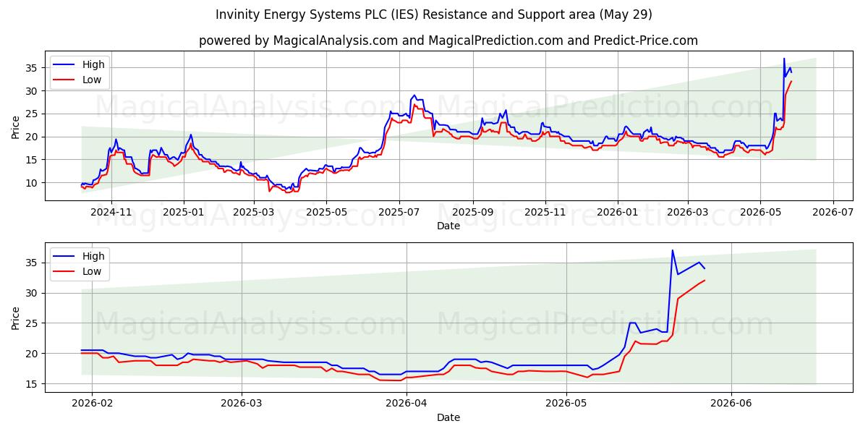The image size is (868, 434).
Task: Click 'Low' in the bottom chart legend
Action: [92, 271]
